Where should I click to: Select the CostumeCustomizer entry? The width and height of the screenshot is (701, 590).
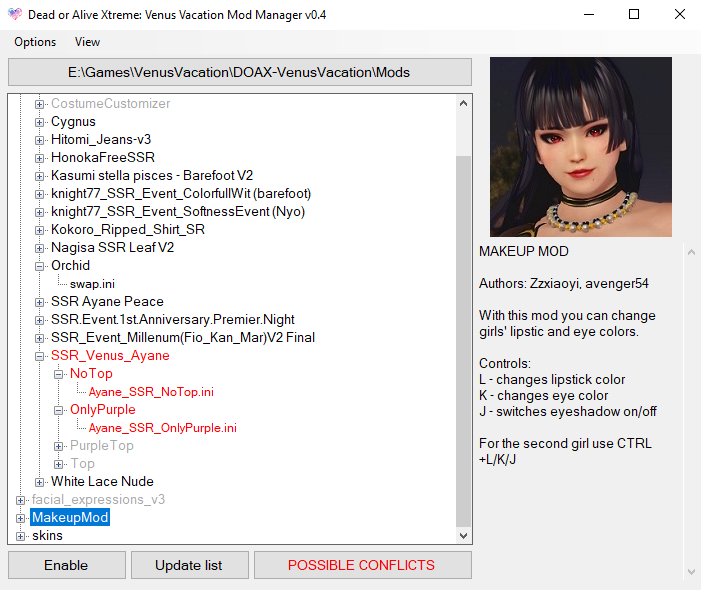[x=110, y=103]
